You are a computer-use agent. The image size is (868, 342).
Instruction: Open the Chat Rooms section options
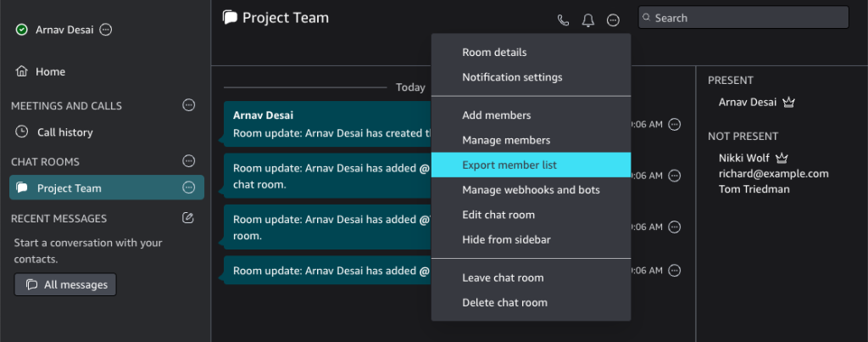pos(188,161)
